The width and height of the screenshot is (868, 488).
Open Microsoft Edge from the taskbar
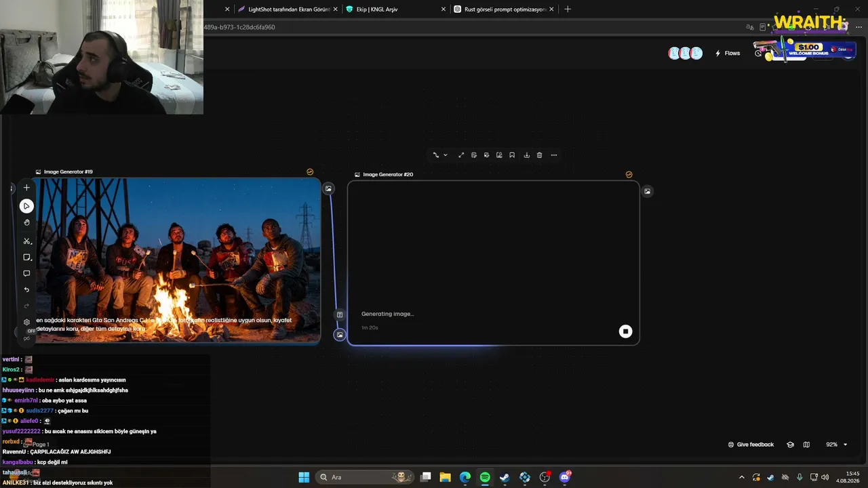pos(465,477)
